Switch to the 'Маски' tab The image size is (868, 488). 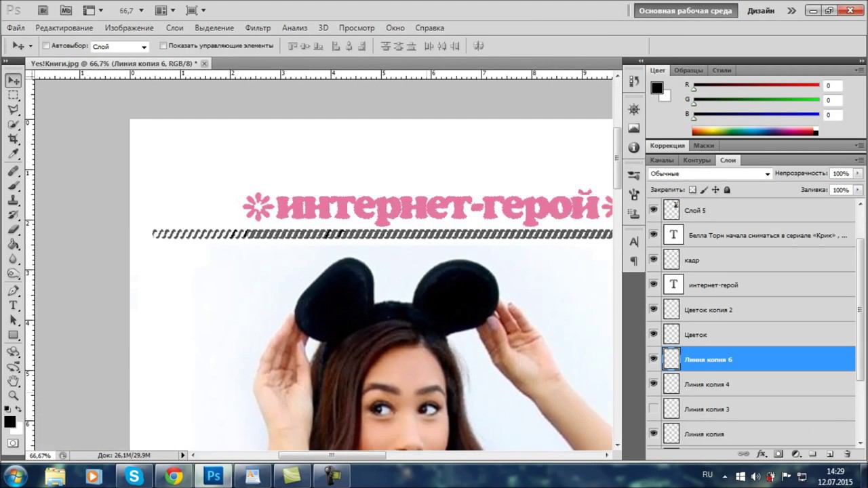703,146
